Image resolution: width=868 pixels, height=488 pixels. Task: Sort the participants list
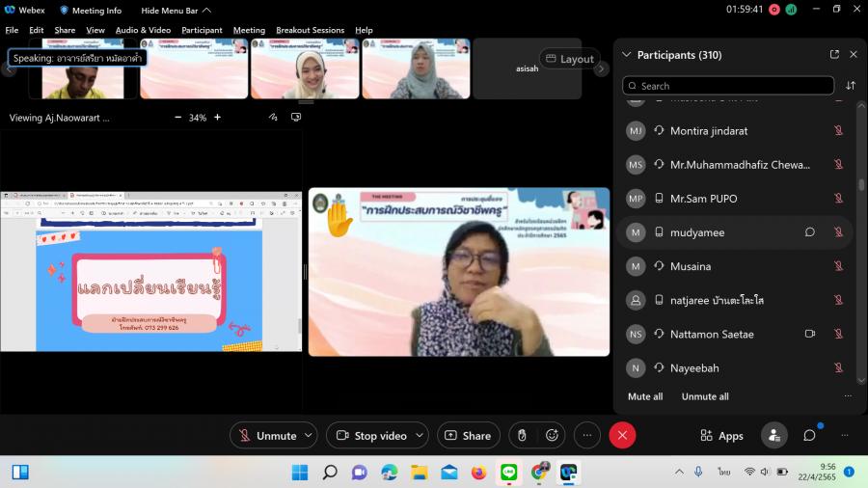click(851, 86)
